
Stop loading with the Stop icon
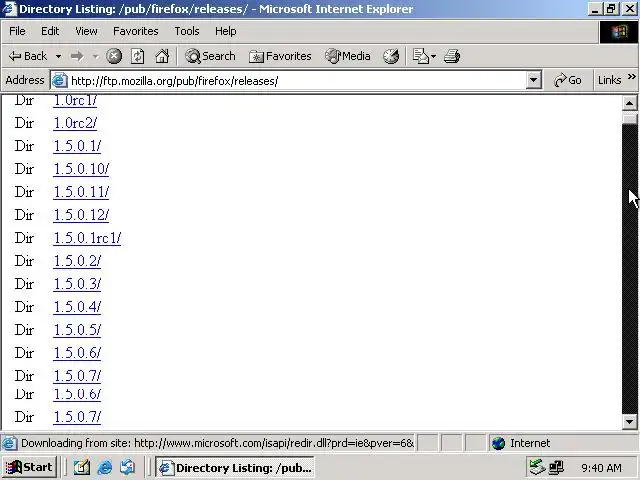114,56
